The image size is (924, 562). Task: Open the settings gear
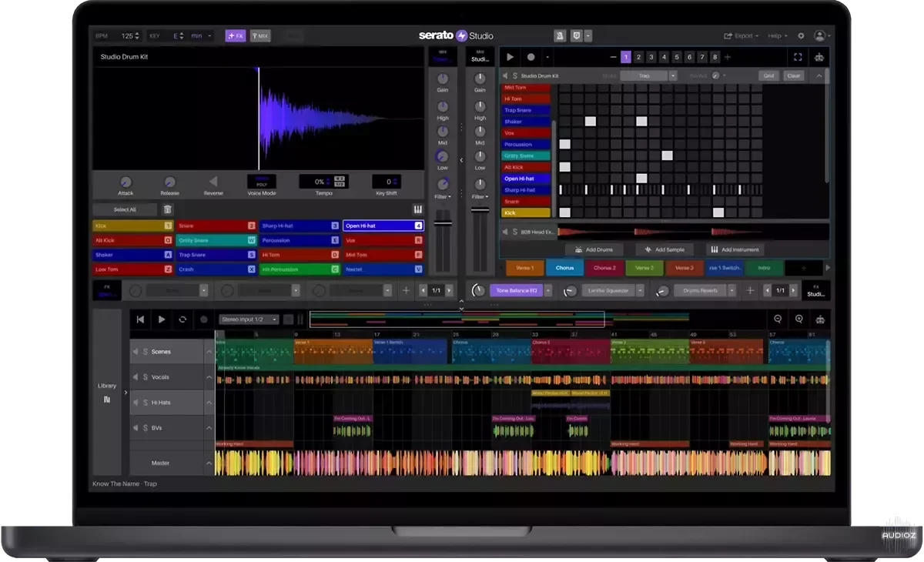[x=801, y=35]
